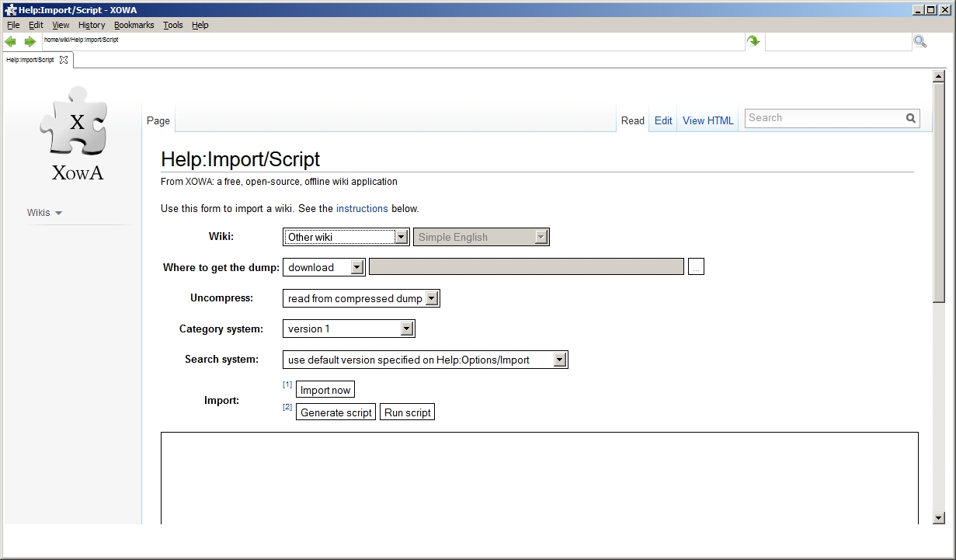Click the search magnifier in wiki search box
This screenshot has width=956, height=560.
910,118
